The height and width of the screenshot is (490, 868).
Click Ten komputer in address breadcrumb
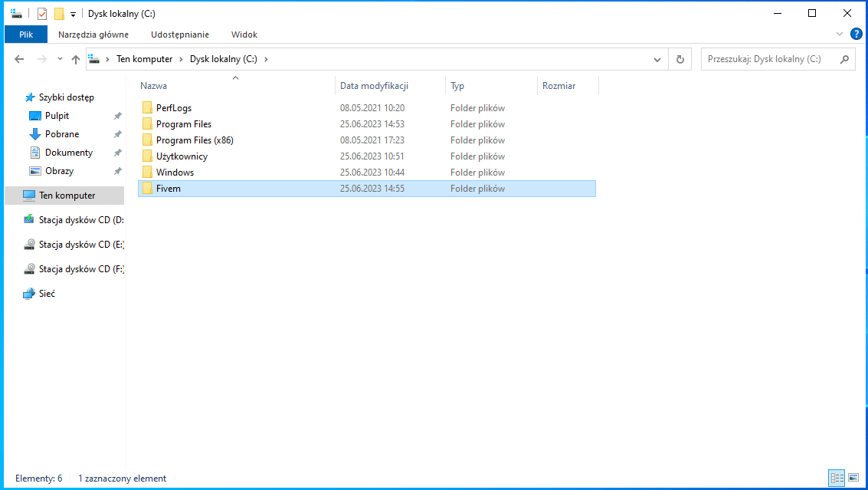(144, 59)
